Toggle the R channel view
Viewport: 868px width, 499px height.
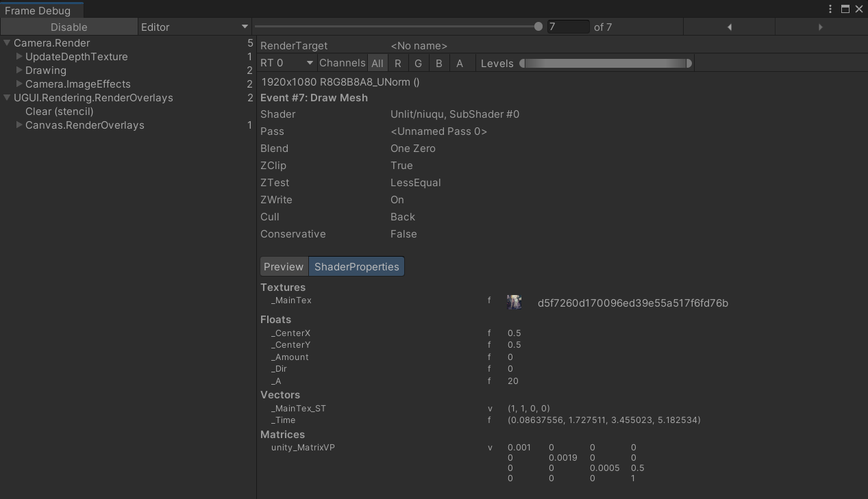click(x=397, y=63)
